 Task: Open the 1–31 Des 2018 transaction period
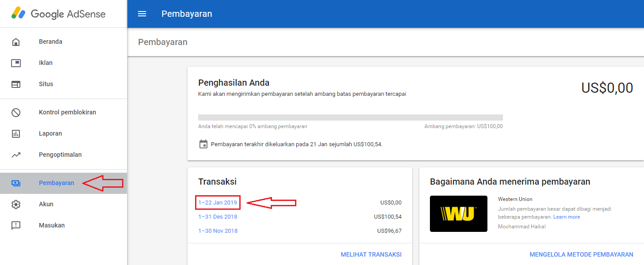218,216
